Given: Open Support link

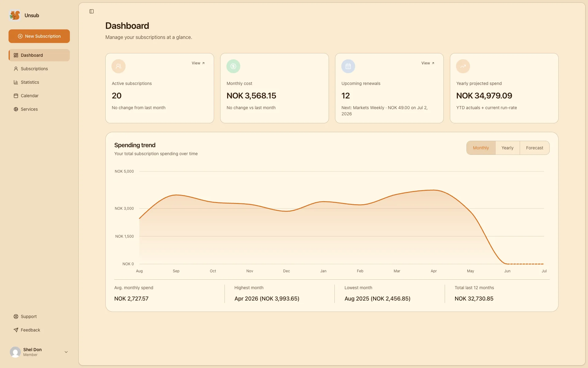Looking at the screenshot, I should click(x=39, y=316).
